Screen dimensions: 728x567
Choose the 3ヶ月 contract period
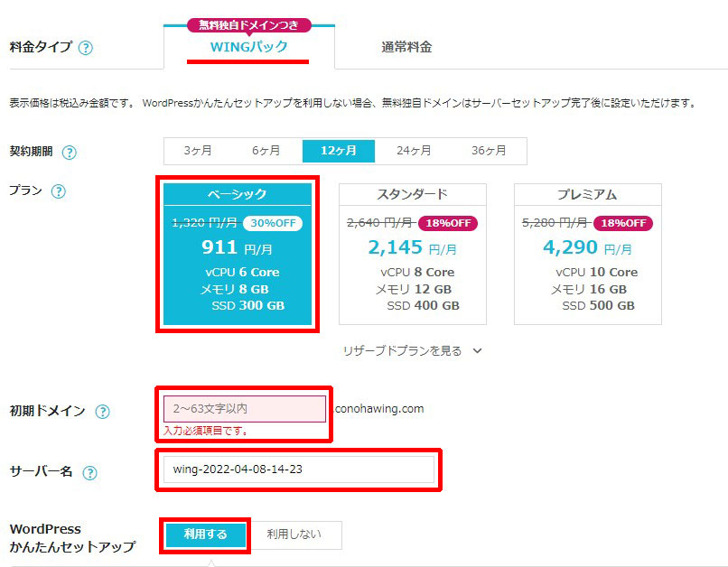198,151
